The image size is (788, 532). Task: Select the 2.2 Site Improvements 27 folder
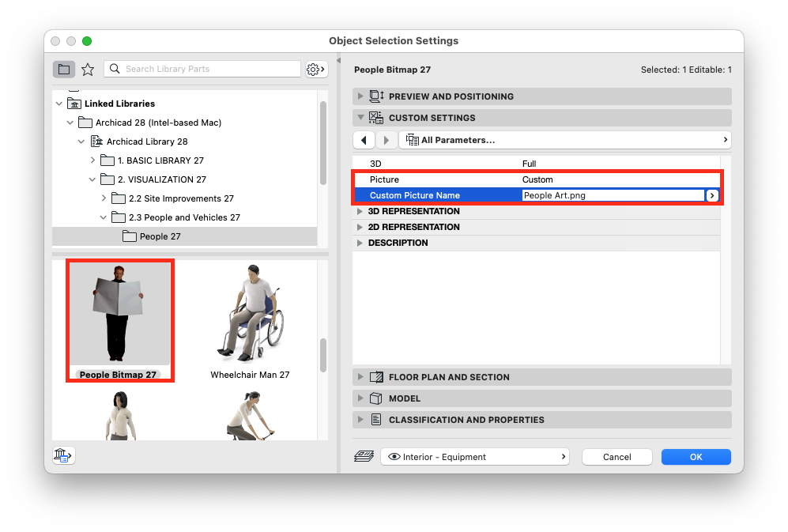181,198
